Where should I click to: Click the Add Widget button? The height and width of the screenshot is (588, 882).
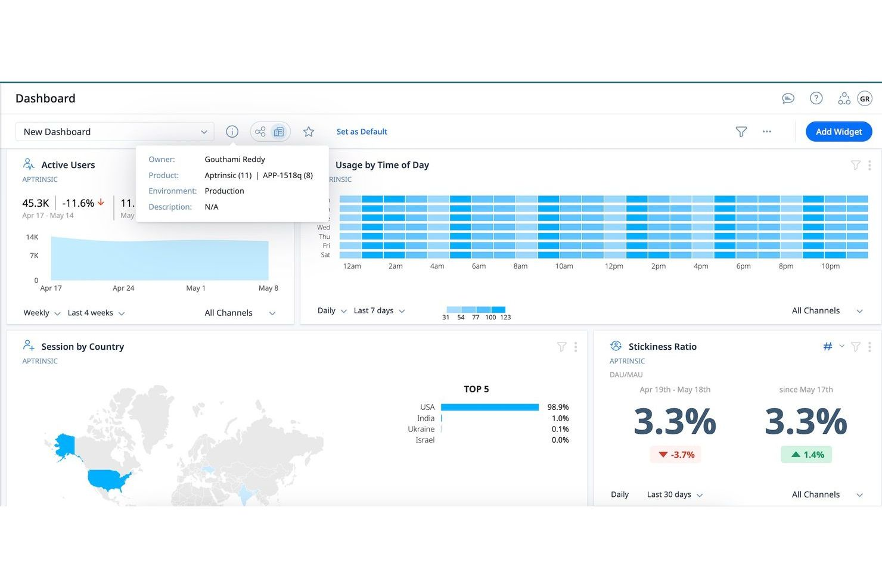(838, 132)
